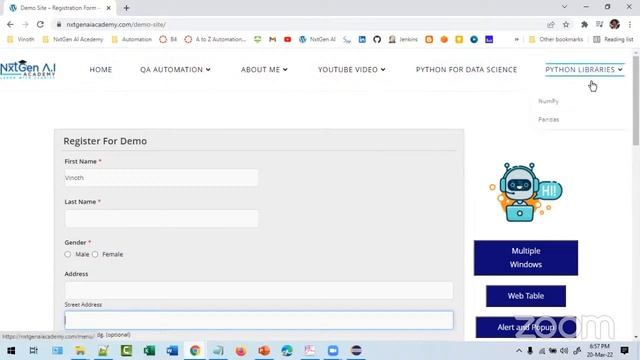Click the First Name input field
Screen dimensions: 640x360
[x=161, y=178]
